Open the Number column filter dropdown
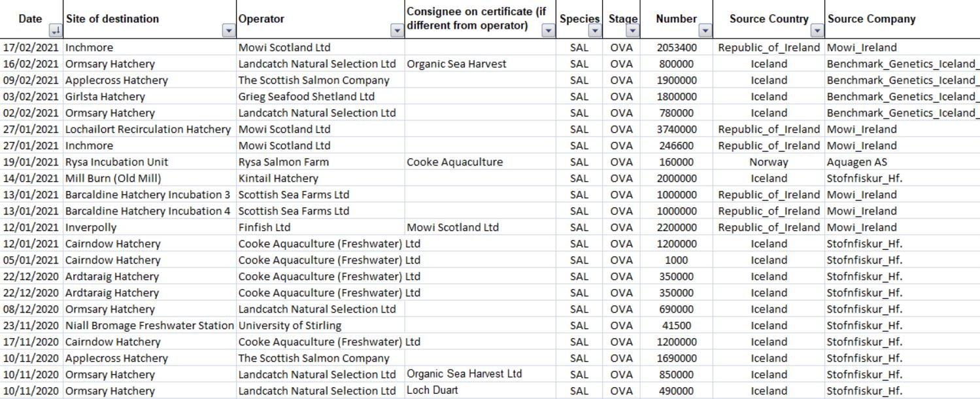 tap(705, 31)
